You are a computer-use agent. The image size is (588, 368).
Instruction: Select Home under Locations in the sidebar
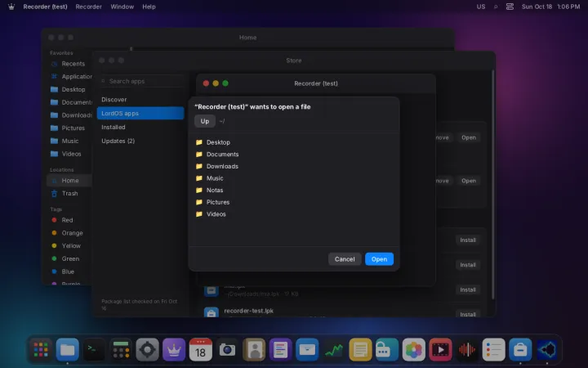(x=69, y=181)
